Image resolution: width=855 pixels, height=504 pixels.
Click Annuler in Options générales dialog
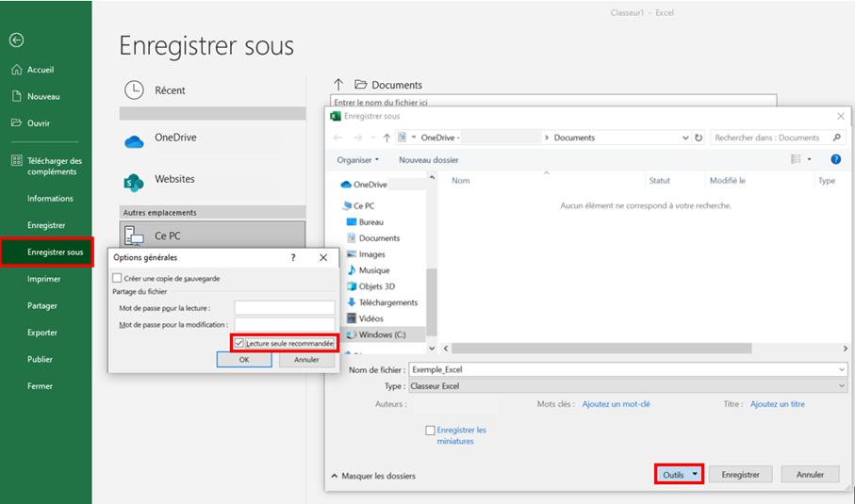coord(306,360)
